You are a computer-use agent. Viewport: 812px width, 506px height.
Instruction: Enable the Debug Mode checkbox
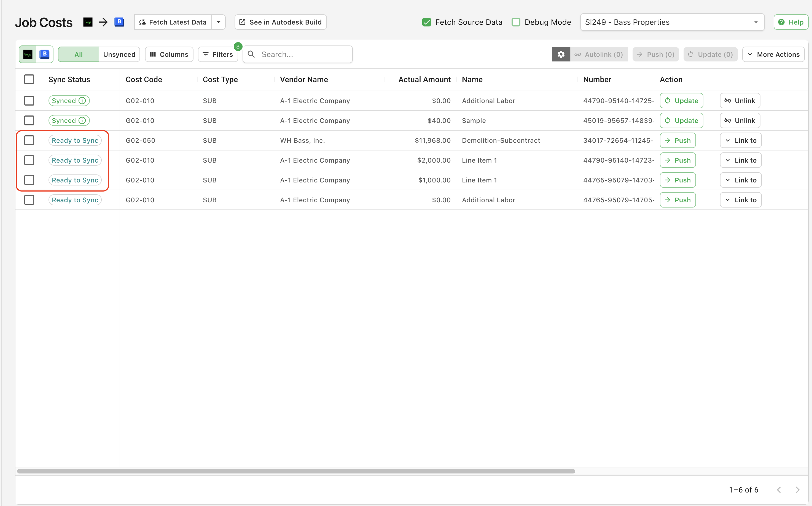pyautogui.click(x=516, y=22)
